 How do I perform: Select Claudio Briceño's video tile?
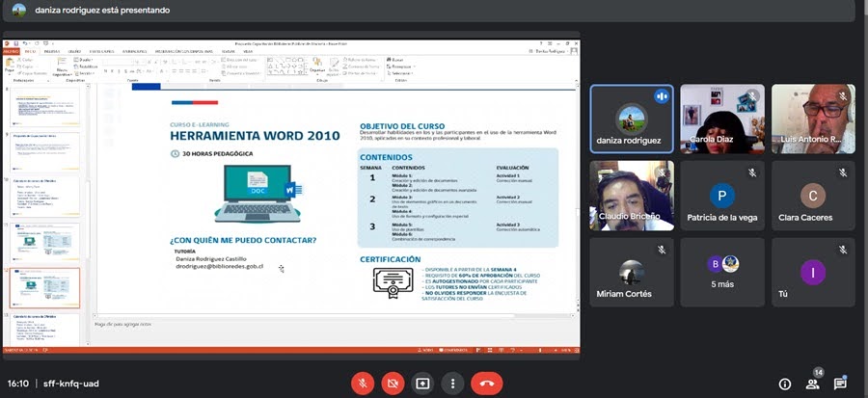[632, 196]
